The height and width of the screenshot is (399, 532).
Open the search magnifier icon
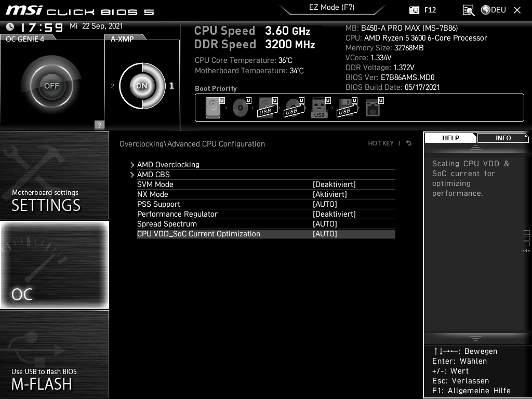tap(468, 9)
